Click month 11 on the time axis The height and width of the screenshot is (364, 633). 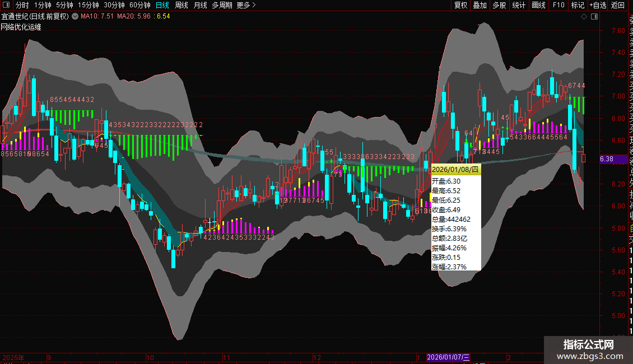coord(226,357)
